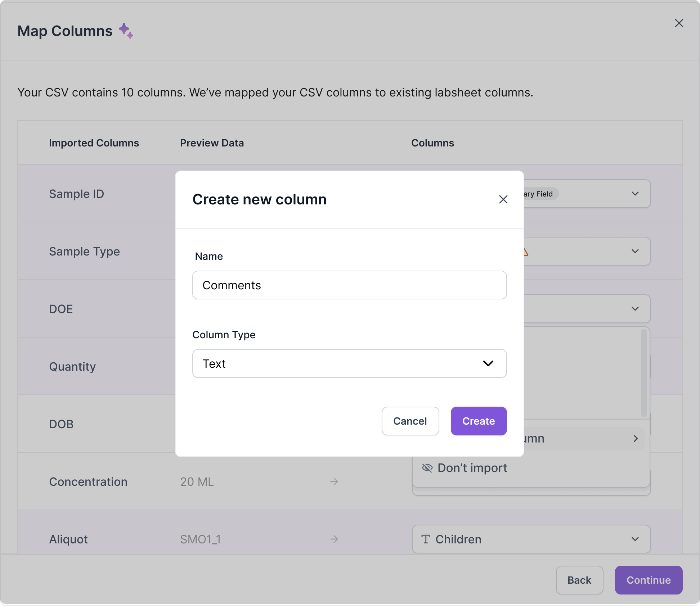Expand the Sample ID column dropdown
700x606 pixels.
[x=635, y=194]
